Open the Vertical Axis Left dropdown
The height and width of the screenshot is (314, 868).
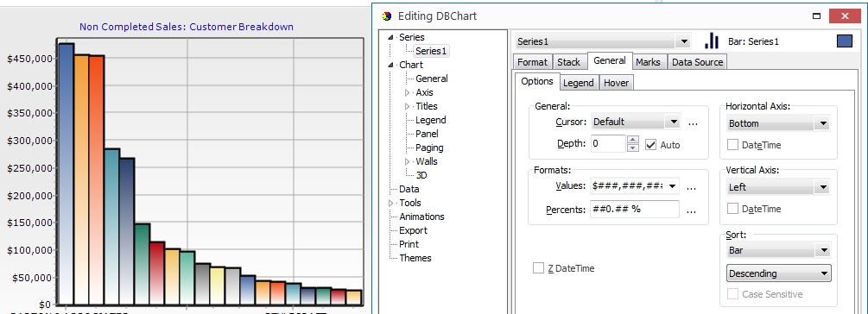tap(822, 187)
